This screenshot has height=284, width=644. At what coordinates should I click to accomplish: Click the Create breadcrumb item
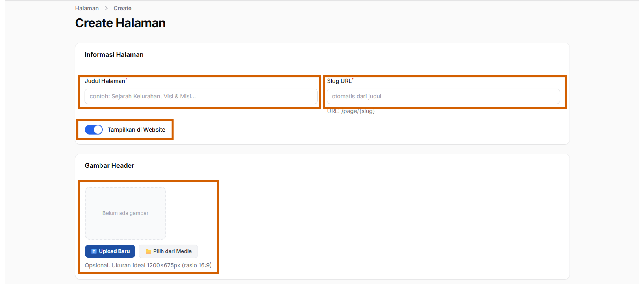[122, 8]
